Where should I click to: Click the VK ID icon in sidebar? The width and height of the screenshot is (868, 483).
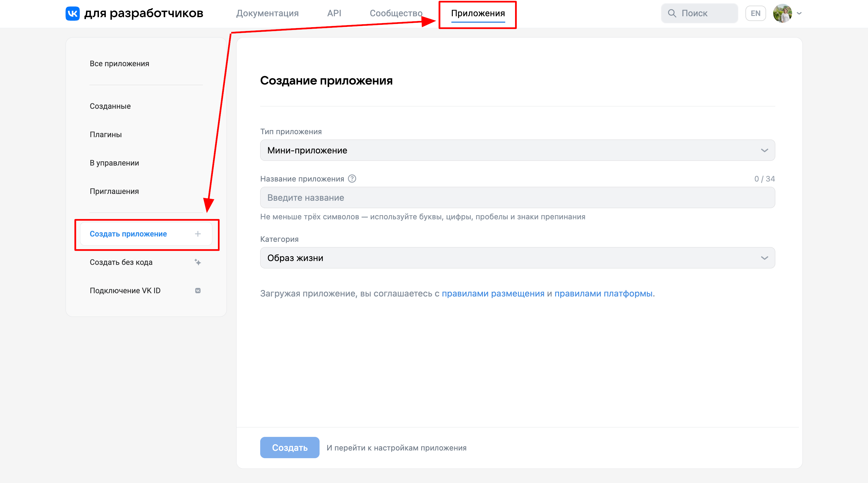[x=198, y=290]
